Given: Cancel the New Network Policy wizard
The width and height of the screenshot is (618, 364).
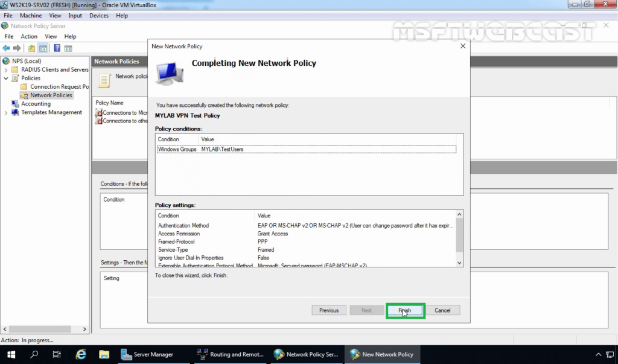Looking at the screenshot, I should pos(442,310).
